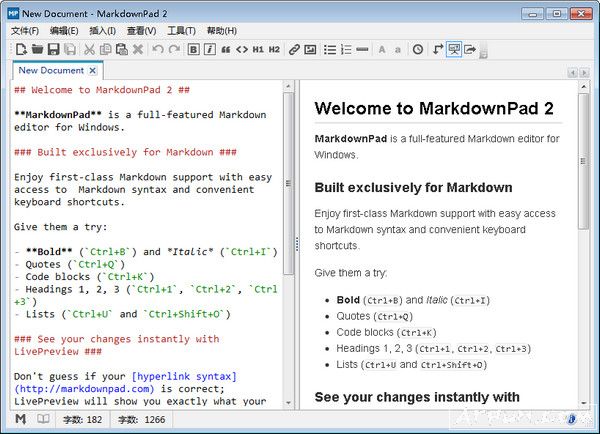600x434 pixels.
Task: Convert text to lowercase with a icon
Action: (398, 49)
